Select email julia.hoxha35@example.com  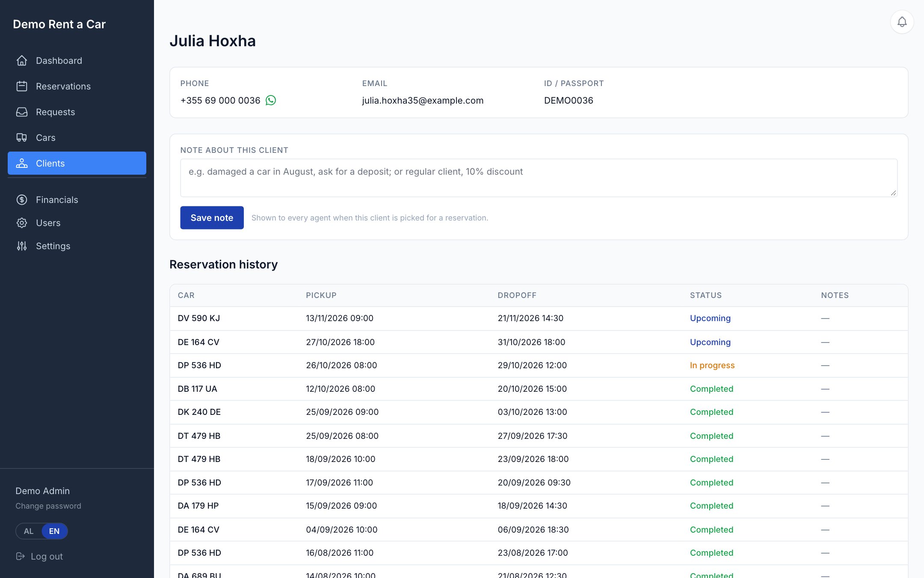[423, 100]
